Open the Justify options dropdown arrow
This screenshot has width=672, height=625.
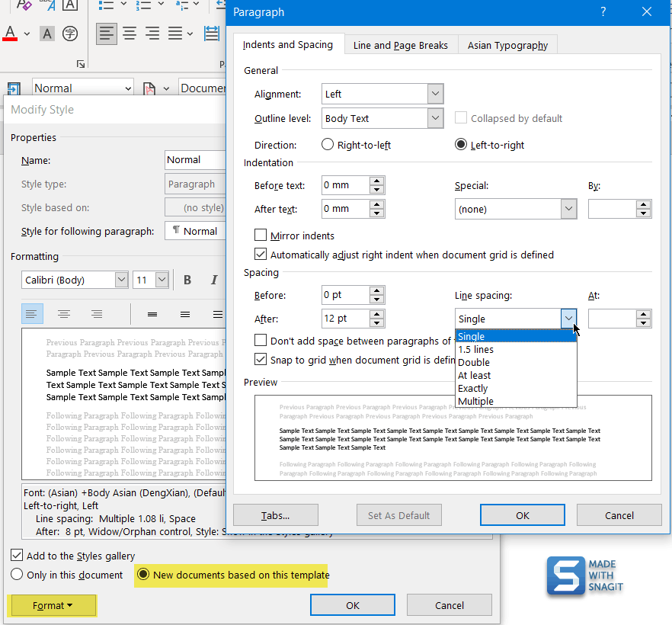[190, 34]
